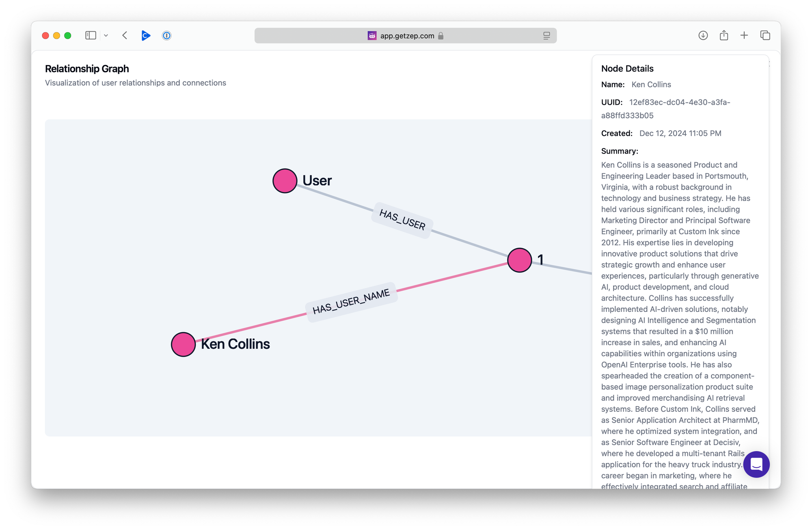
Task: Show the downloads icon
Action: pos(703,35)
